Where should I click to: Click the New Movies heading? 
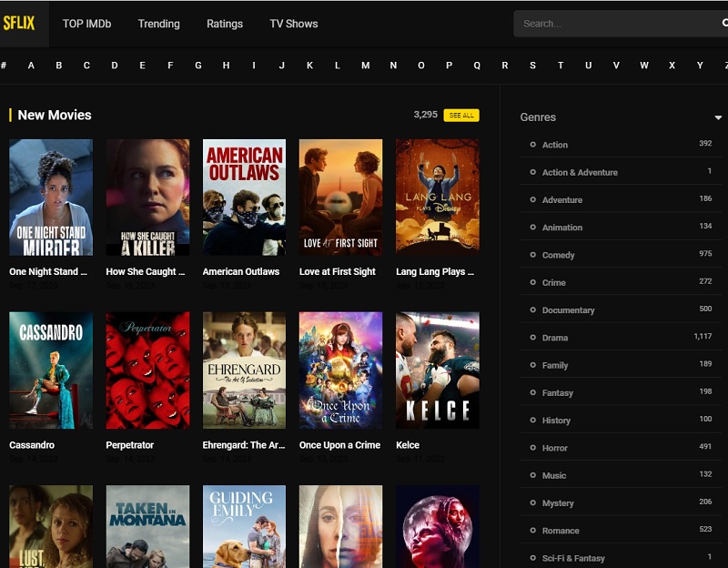coord(55,116)
